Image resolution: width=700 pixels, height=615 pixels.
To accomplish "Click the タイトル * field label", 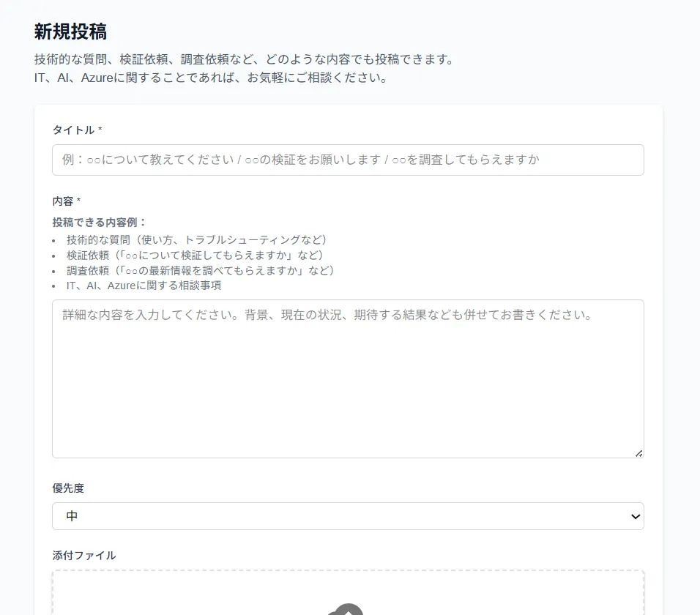I will 77,130.
